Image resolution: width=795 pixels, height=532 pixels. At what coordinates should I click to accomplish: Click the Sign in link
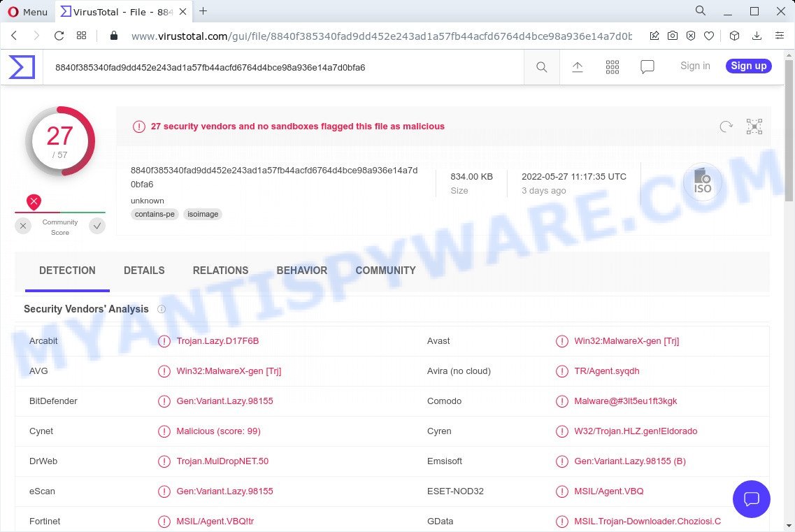pyautogui.click(x=695, y=66)
